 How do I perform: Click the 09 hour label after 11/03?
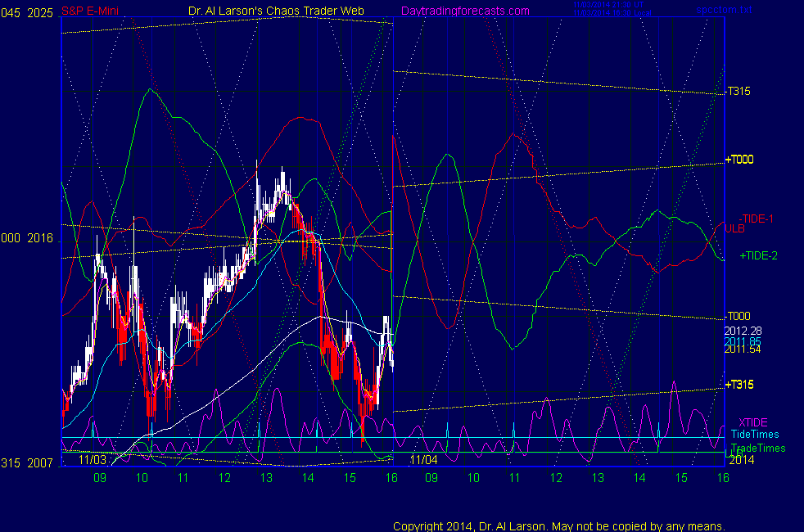coord(100,478)
